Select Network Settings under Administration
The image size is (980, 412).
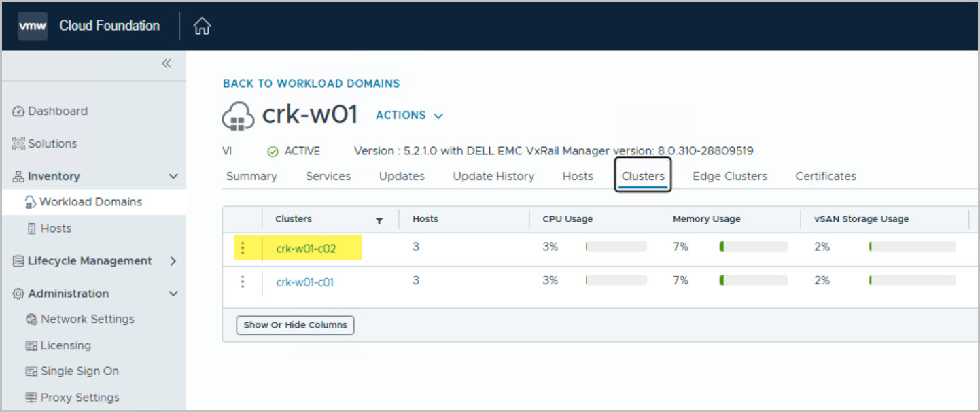(87, 319)
